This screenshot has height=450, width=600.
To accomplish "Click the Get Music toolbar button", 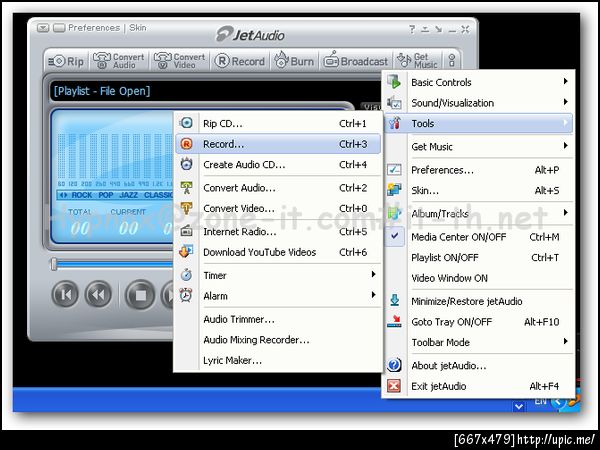I will tap(417, 61).
